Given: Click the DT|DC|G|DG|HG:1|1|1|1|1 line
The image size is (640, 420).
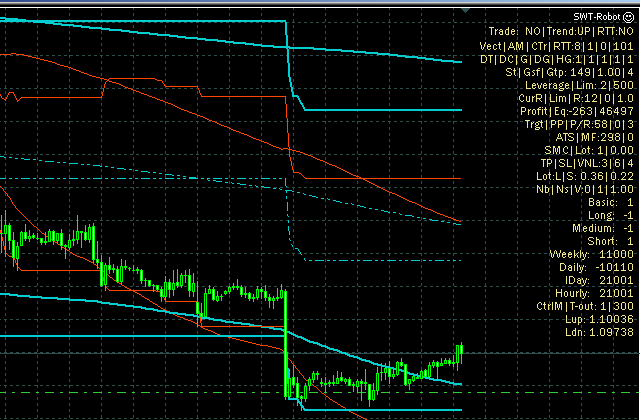Looking at the screenshot, I should [x=557, y=59].
